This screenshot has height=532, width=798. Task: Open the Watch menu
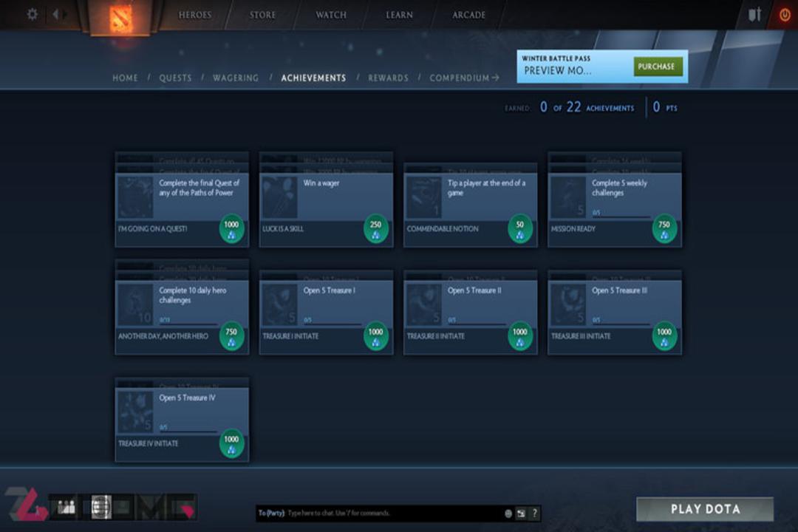[x=331, y=15]
